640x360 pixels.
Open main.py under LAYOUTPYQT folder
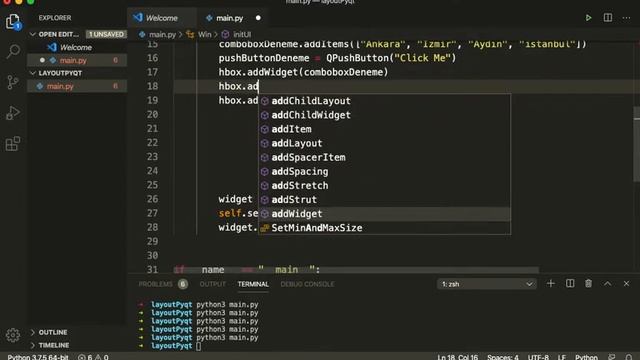[x=78, y=86]
